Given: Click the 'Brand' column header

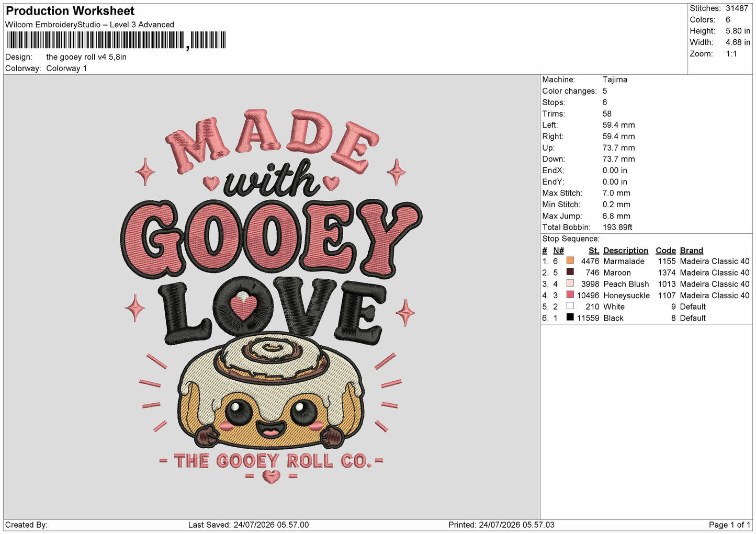Looking at the screenshot, I should pos(692,251).
